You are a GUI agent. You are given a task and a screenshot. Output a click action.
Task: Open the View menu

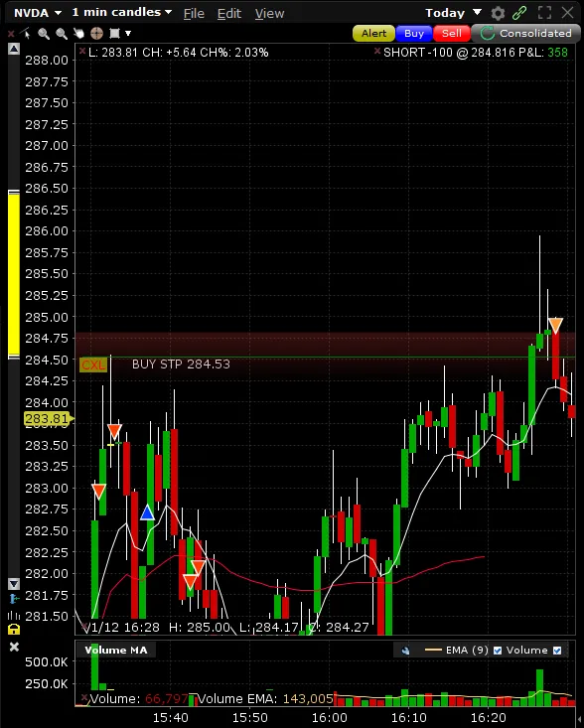[x=269, y=14]
